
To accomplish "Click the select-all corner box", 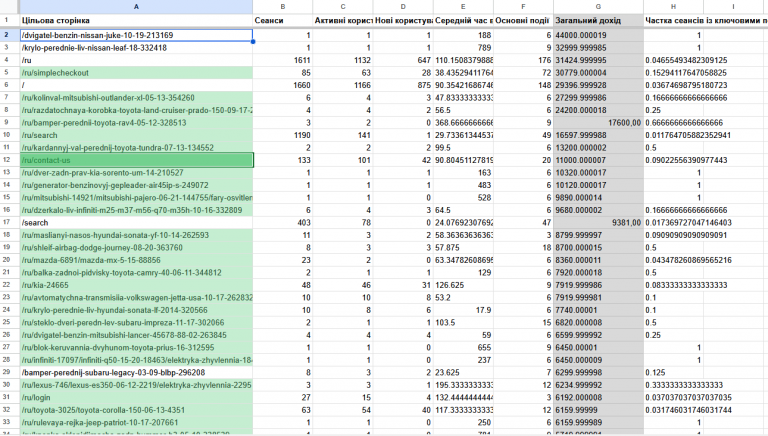I will (x=9, y=7).
